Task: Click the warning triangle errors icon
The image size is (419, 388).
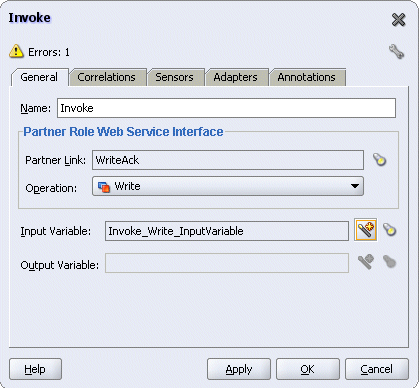Action: tap(16, 52)
